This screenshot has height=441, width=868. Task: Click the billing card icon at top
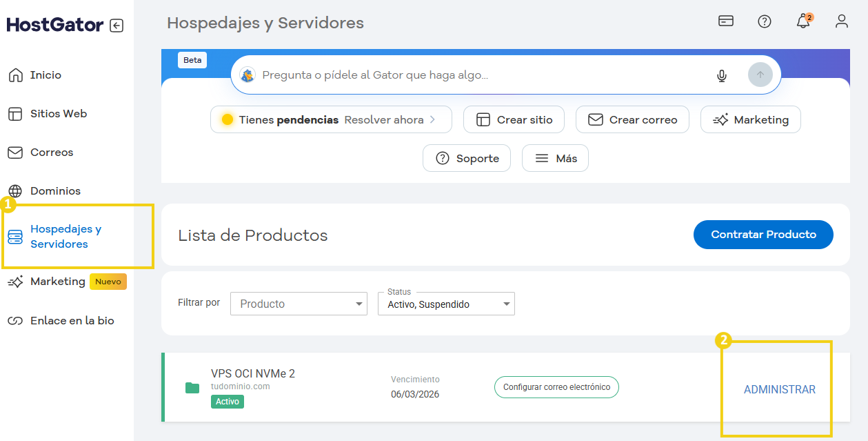coord(725,21)
